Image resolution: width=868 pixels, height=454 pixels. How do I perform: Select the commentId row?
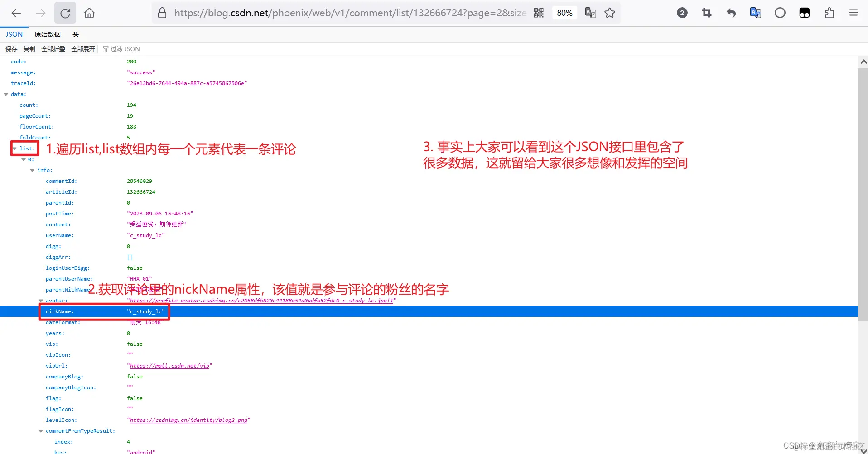[429, 181]
